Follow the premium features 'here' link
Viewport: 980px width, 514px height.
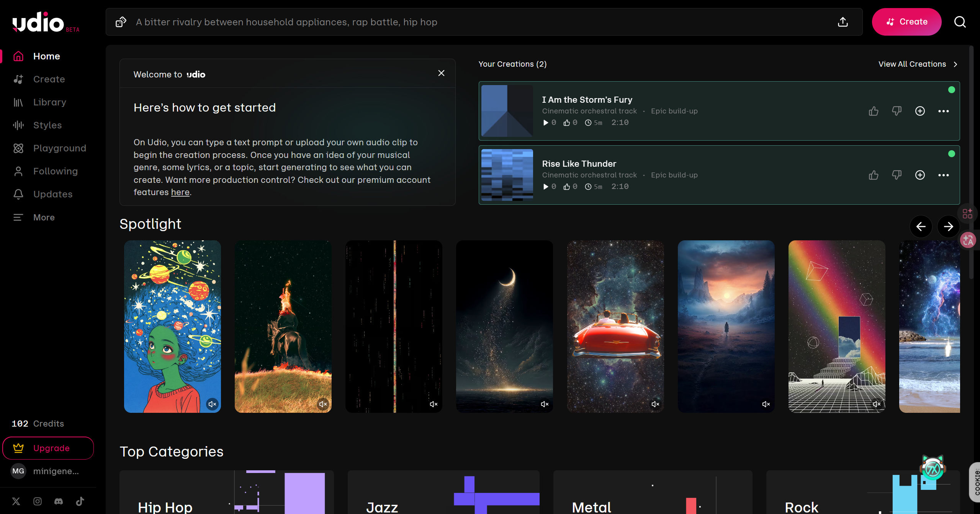pyautogui.click(x=180, y=192)
